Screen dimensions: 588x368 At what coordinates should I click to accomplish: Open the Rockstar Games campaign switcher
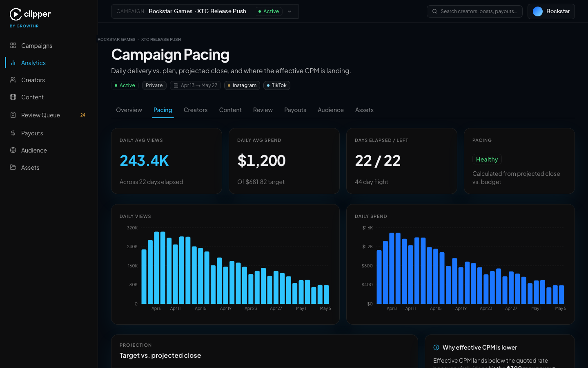click(x=205, y=11)
